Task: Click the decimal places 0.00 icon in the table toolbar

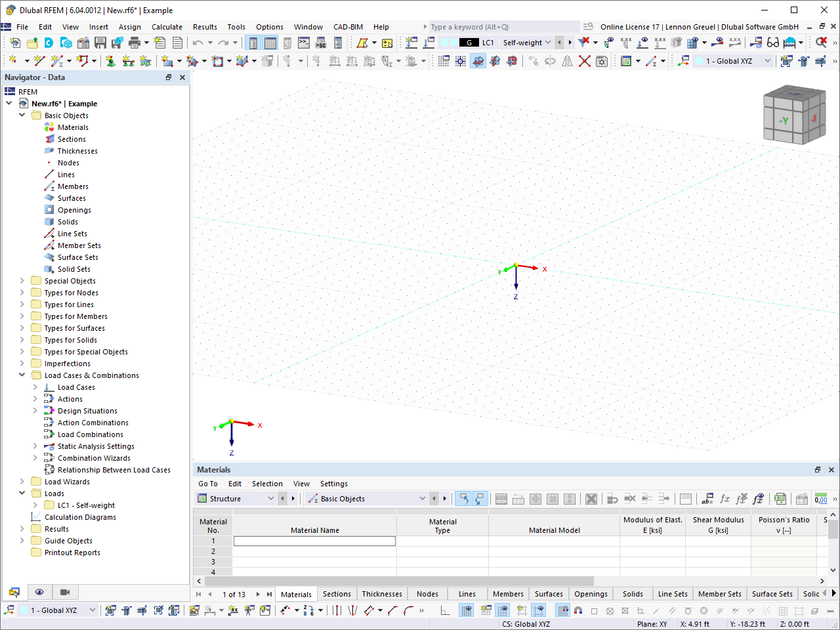Action: (821, 498)
